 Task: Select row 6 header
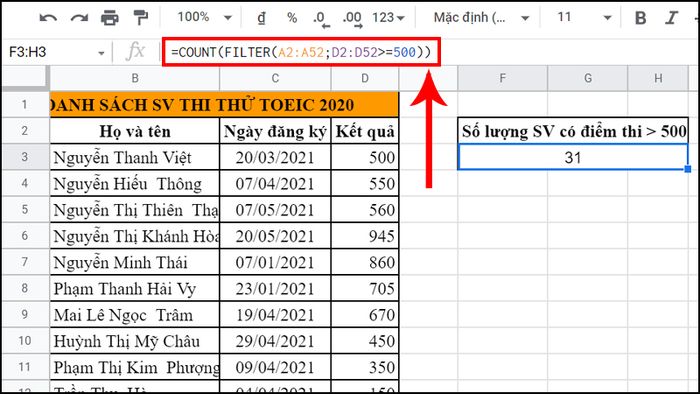25,236
